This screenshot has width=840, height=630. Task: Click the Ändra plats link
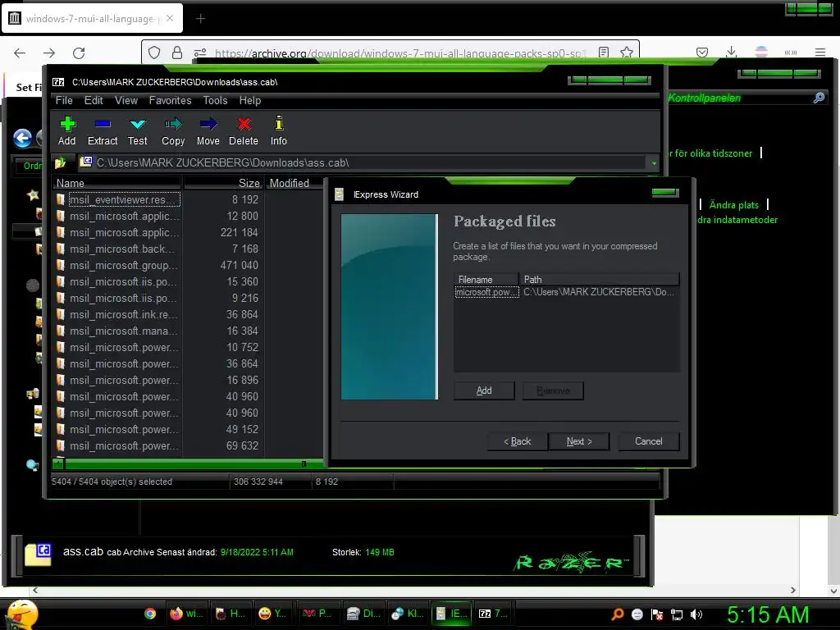[734, 204]
